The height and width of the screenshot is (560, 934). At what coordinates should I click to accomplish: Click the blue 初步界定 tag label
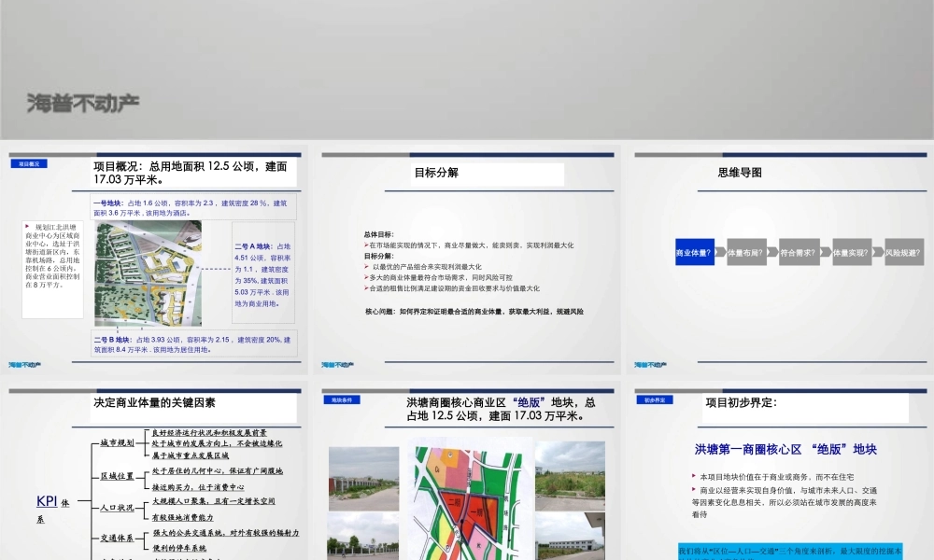click(655, 399)
